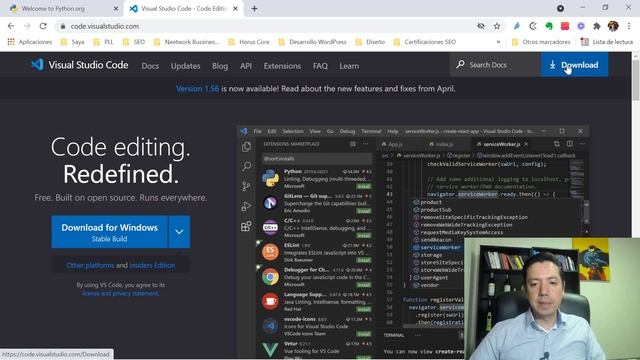Click the Search Docs input field
The image size is (640, 360).
(495, 64)
